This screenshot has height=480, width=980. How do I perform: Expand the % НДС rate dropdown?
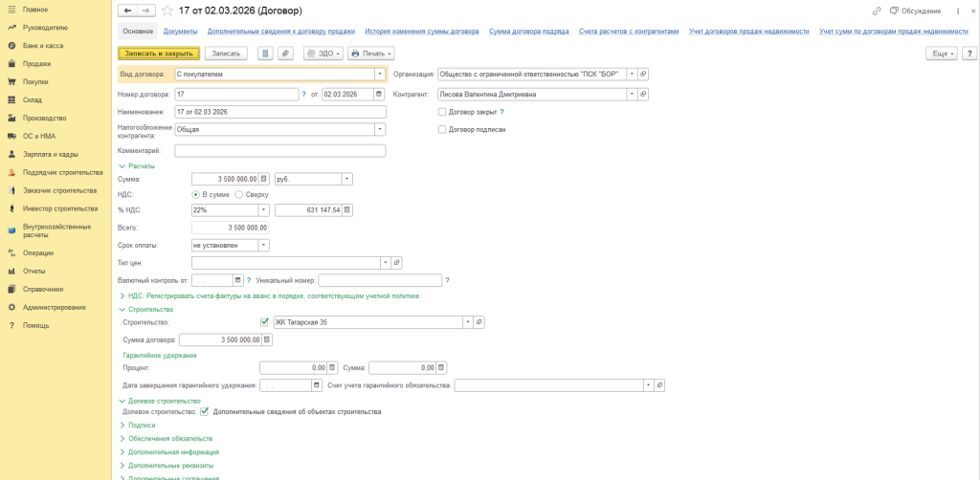pyautogui.click(x=265, y=210)
